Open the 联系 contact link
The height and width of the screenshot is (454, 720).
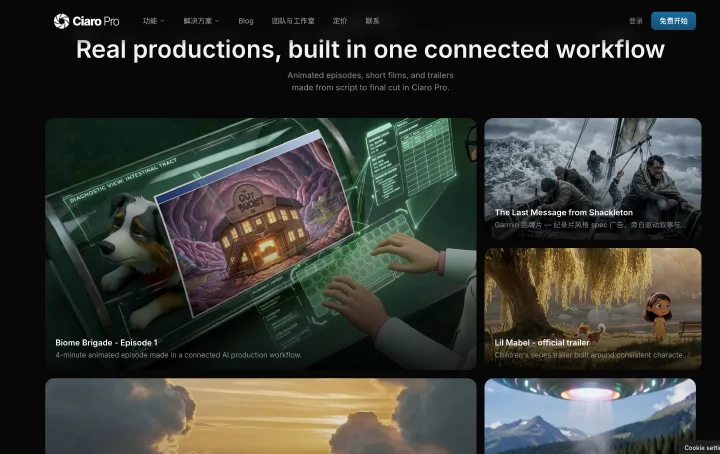(372, 21)
